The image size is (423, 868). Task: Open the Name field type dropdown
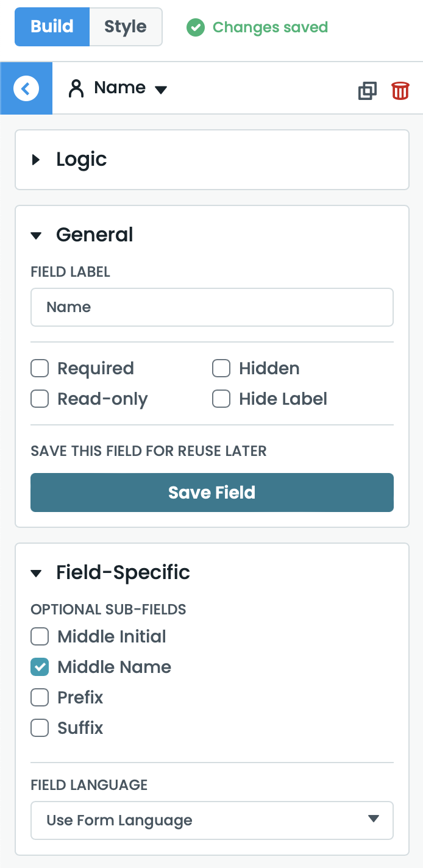[161, 88]
